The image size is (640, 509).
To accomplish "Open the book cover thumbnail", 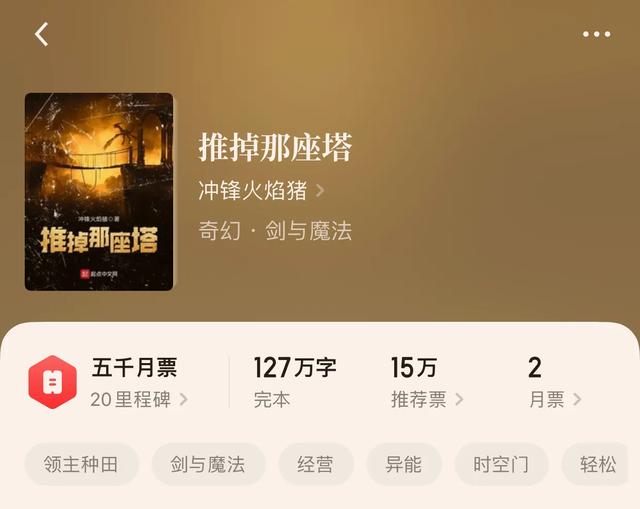I will pos(99,192).
